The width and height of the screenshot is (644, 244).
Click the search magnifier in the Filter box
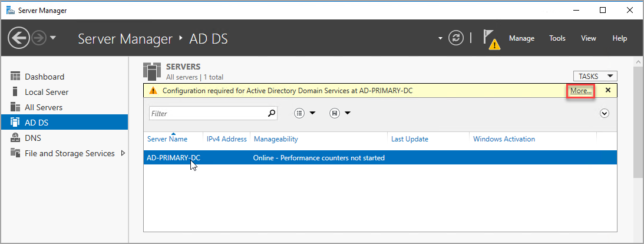tap(271, 113)
